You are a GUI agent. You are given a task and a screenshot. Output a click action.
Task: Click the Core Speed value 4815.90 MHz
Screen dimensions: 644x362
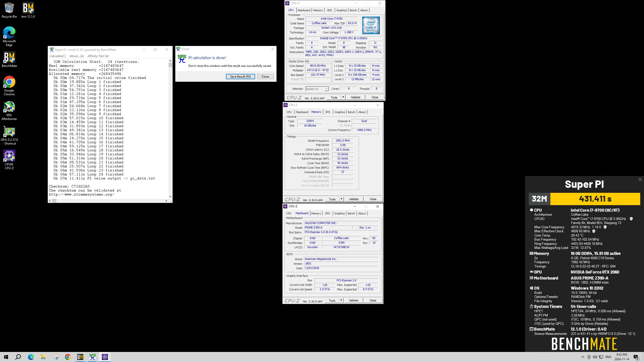coord(317,66)
